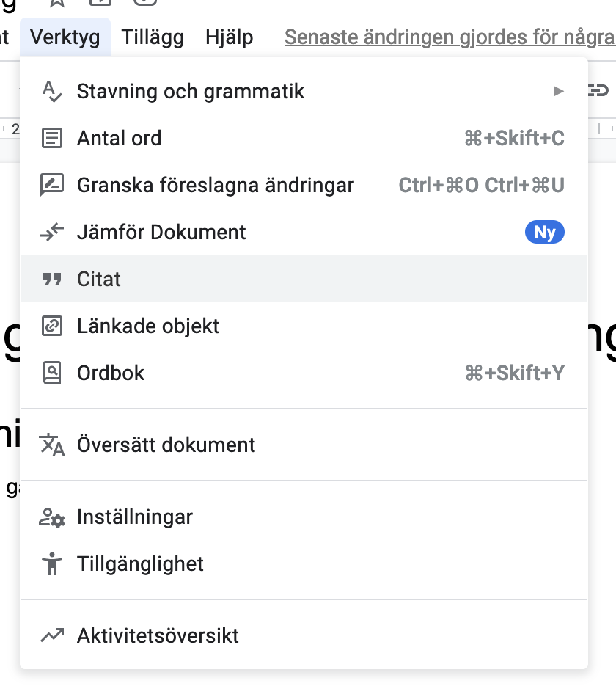Click the dictionary book icon
Image resolution: width=616 pixels, height=697 pixels.
(52, 373)
